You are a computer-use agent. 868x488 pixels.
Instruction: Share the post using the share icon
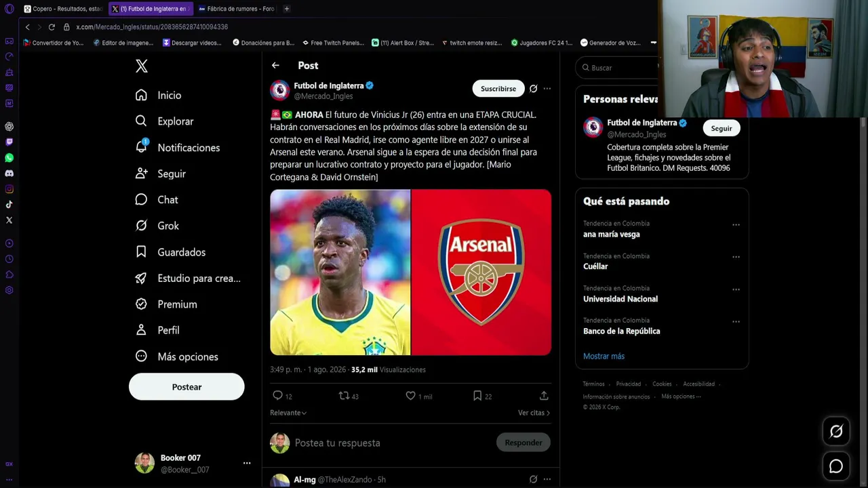coord(544,396)
